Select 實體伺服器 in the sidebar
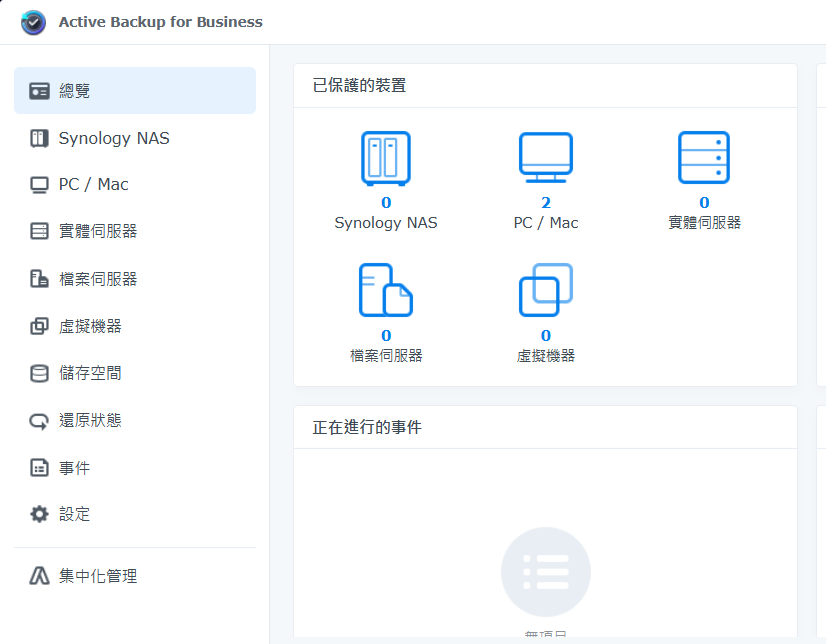The image size is (826, 644). point(135,231)
